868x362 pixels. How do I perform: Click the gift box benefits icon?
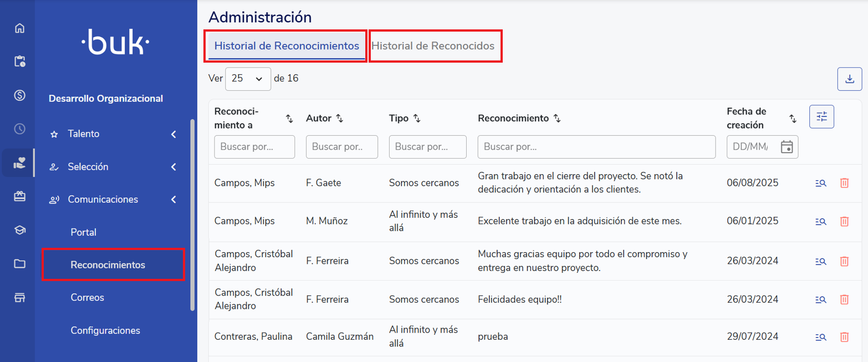tap(20, 196)
